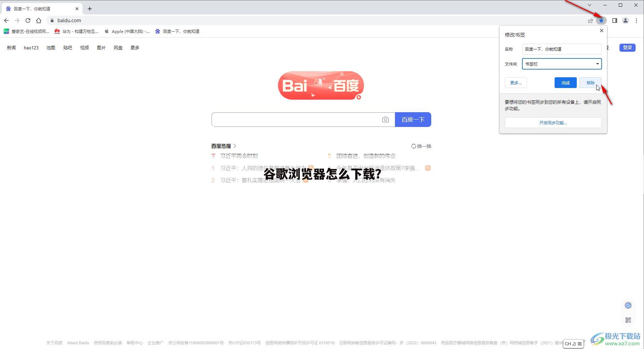Close the edit bookmark popup
Screen dimensions: 644x349
(x=602, y=31)
